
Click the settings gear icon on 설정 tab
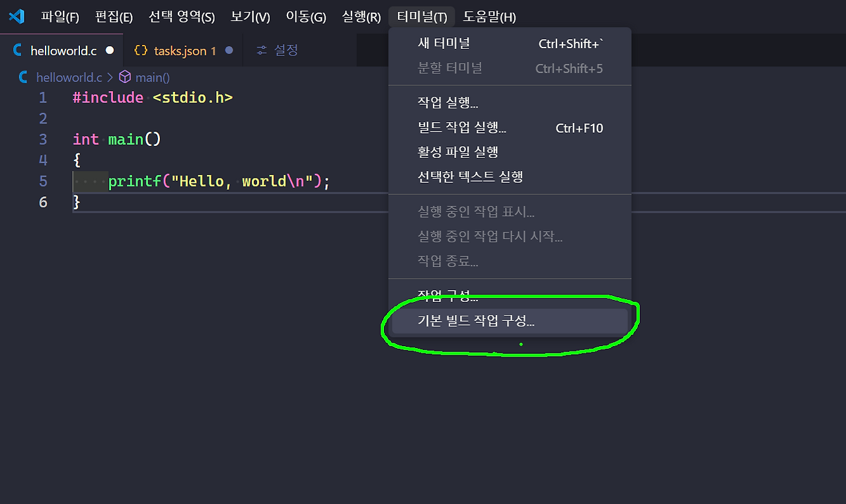coord(260,50)
